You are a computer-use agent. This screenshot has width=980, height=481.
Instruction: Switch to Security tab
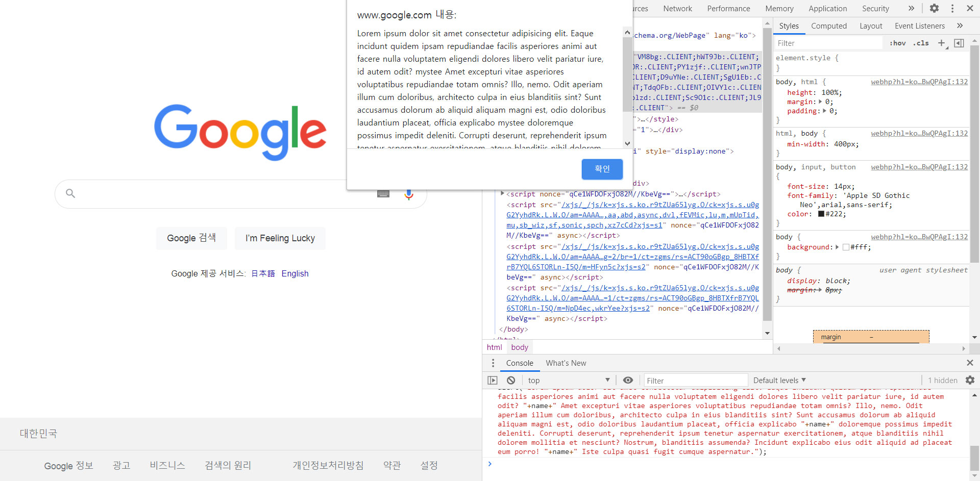click(875, 9)
